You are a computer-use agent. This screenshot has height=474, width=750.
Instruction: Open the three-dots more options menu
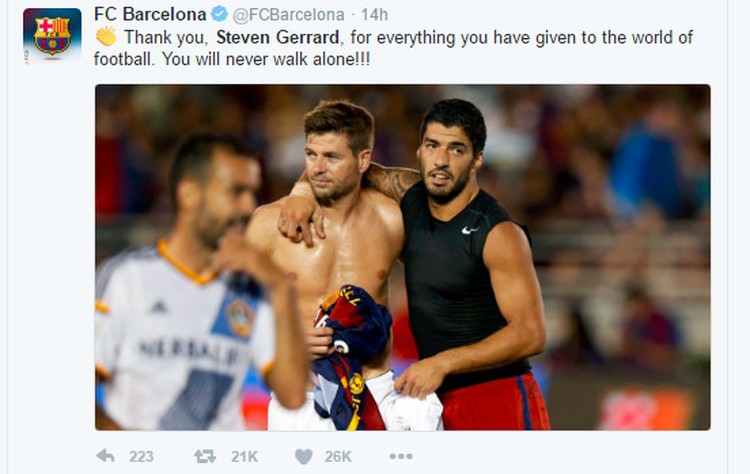point(401,456)
